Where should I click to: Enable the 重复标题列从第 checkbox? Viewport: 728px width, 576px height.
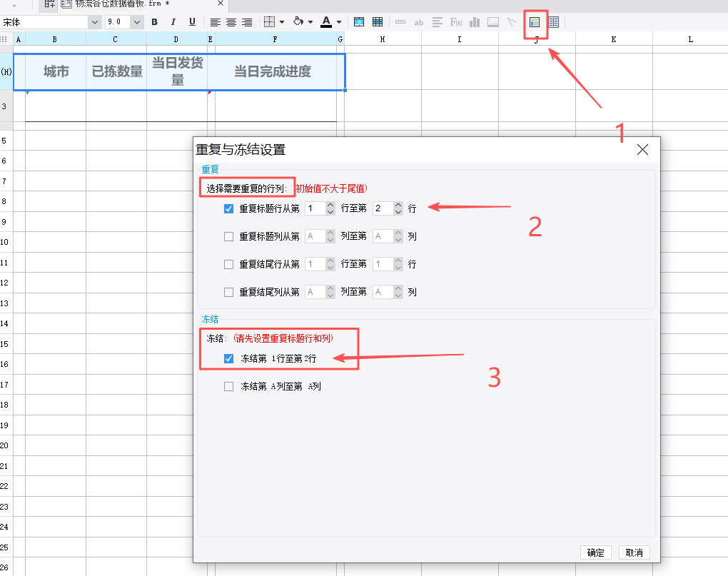coord(229,236)
